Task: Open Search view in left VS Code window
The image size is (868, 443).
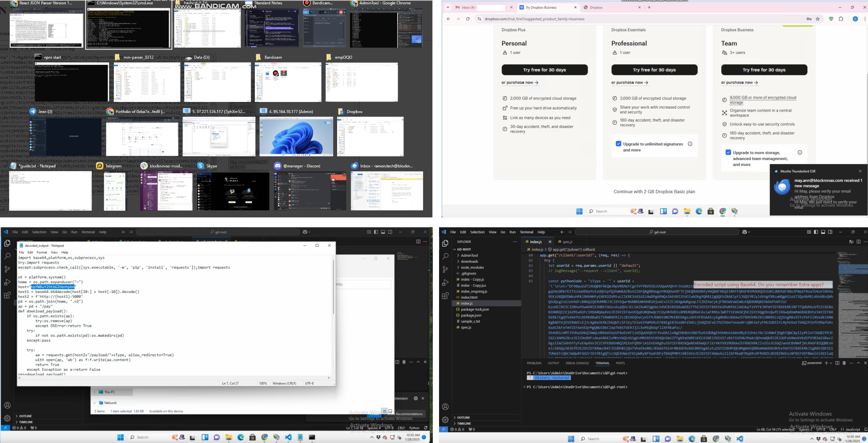Action: [x=7, y=256]
